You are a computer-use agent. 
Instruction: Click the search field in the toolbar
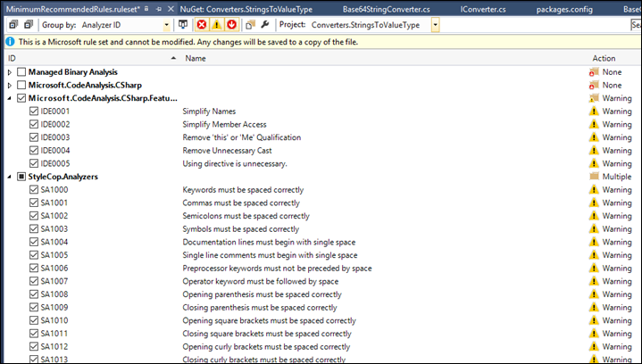(x=636, y=25)
